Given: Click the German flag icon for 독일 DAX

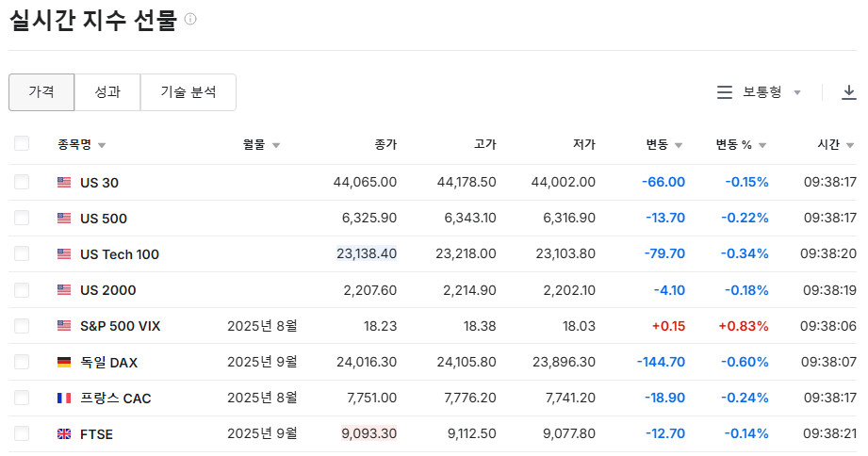Looking at the screenshot, I should click(x=64, y=362).
